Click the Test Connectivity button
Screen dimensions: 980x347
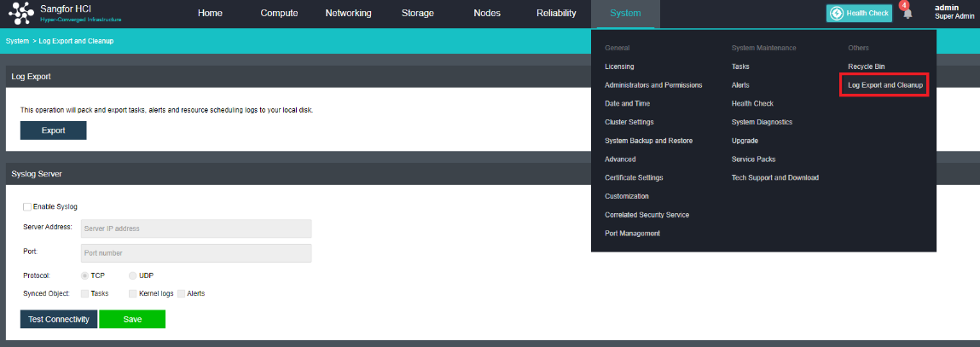click(59, 319)
